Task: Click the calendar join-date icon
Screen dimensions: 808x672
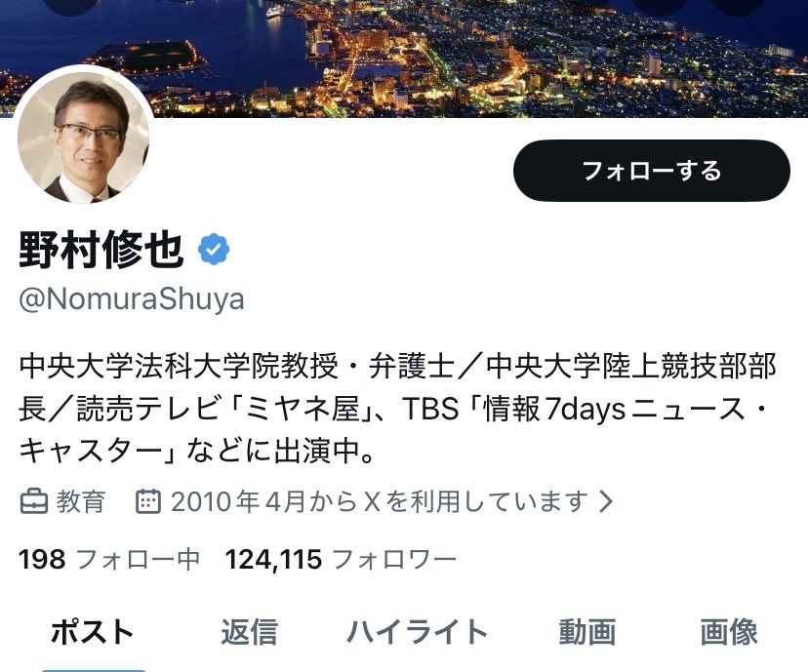Action: (148, 501)
